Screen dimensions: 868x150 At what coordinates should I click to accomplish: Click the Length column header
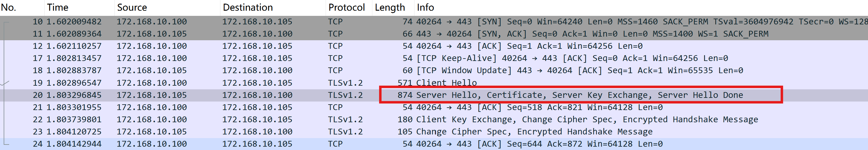click(390, 7)
